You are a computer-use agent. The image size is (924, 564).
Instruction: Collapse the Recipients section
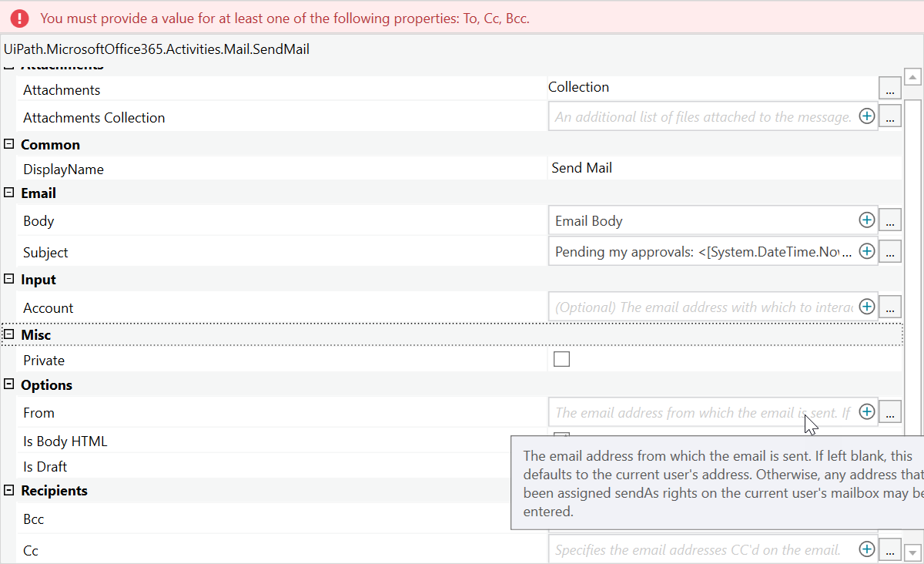pyautogui.click(x=9, y=491)
